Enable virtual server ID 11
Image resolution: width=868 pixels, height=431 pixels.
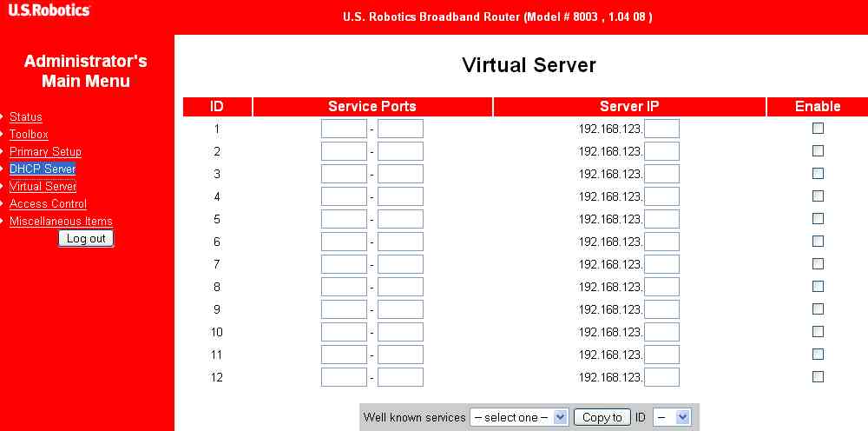818,355
